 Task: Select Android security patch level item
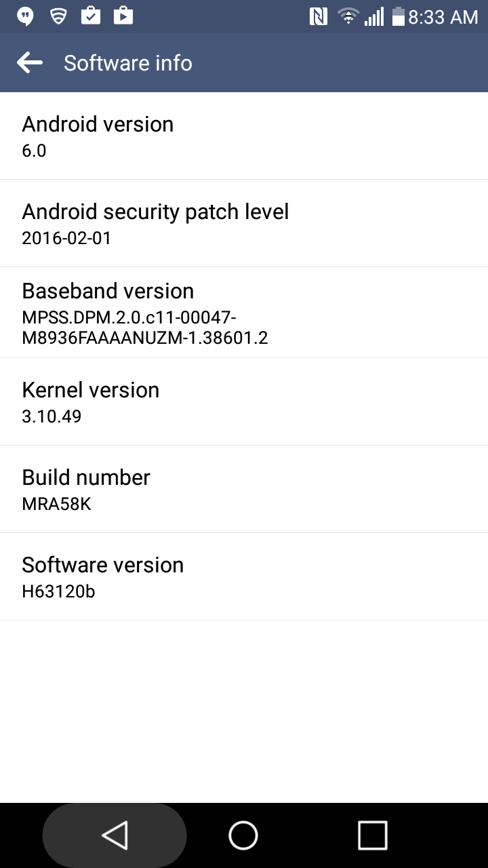(244, 224)
